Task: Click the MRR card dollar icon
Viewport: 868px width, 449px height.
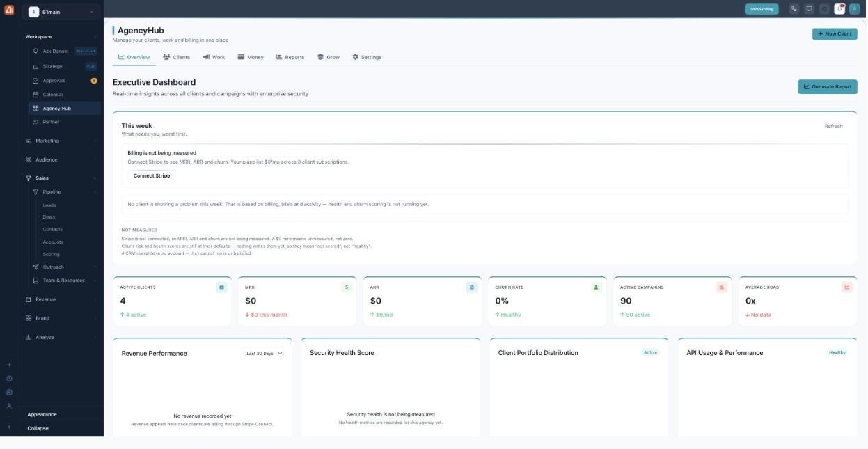Action: tap(347, 287)
